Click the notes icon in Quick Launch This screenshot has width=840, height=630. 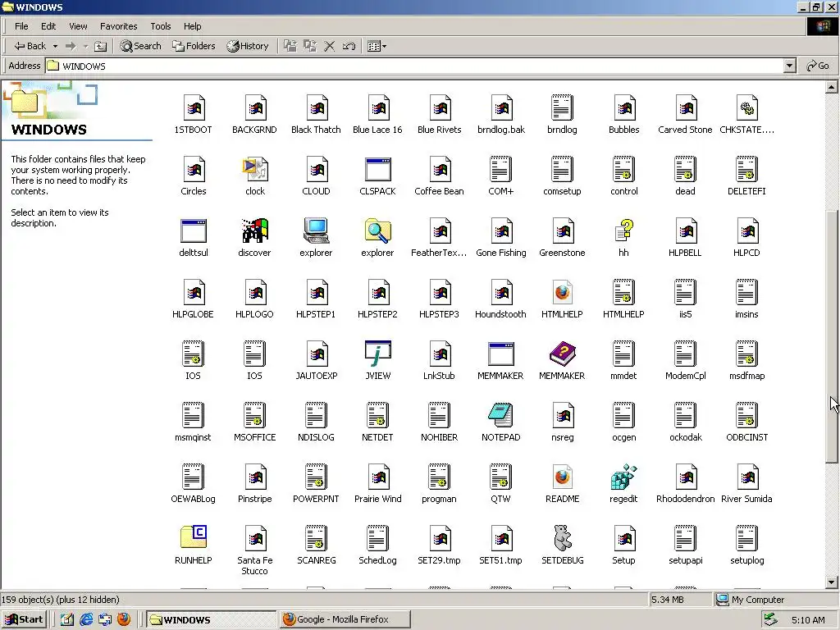66,619
